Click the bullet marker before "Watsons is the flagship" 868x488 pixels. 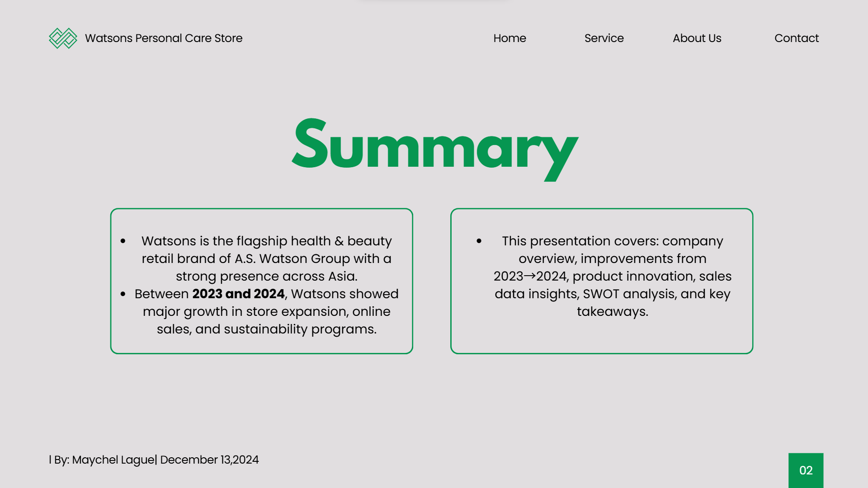pos(123,241)
